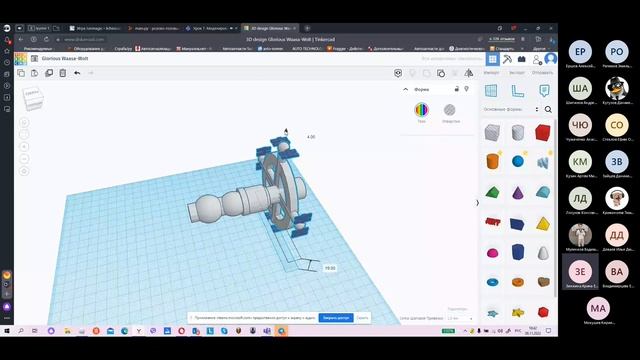
Task: Select the Notes tool icon
Action: (544, 91)
